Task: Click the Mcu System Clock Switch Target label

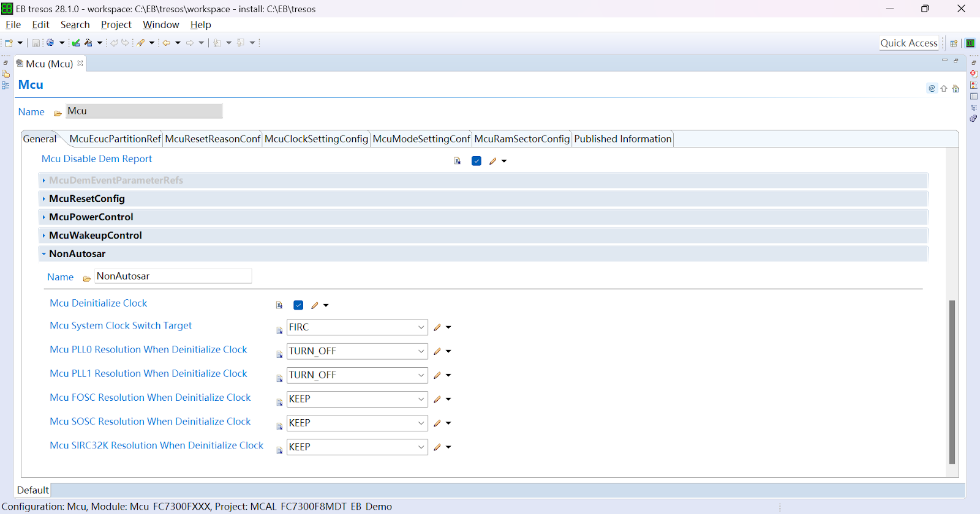Action: (x=121, y=326)
